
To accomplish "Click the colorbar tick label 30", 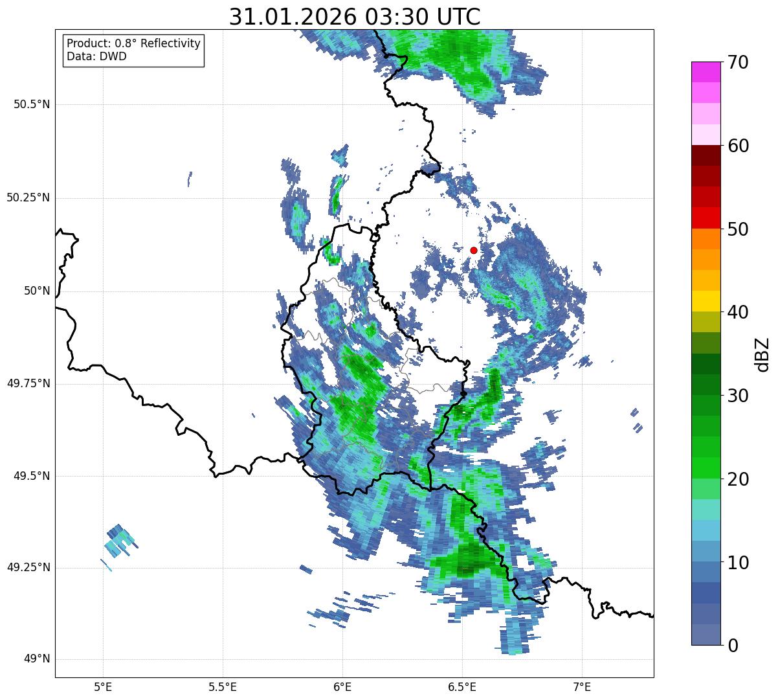I will [739, 396].
